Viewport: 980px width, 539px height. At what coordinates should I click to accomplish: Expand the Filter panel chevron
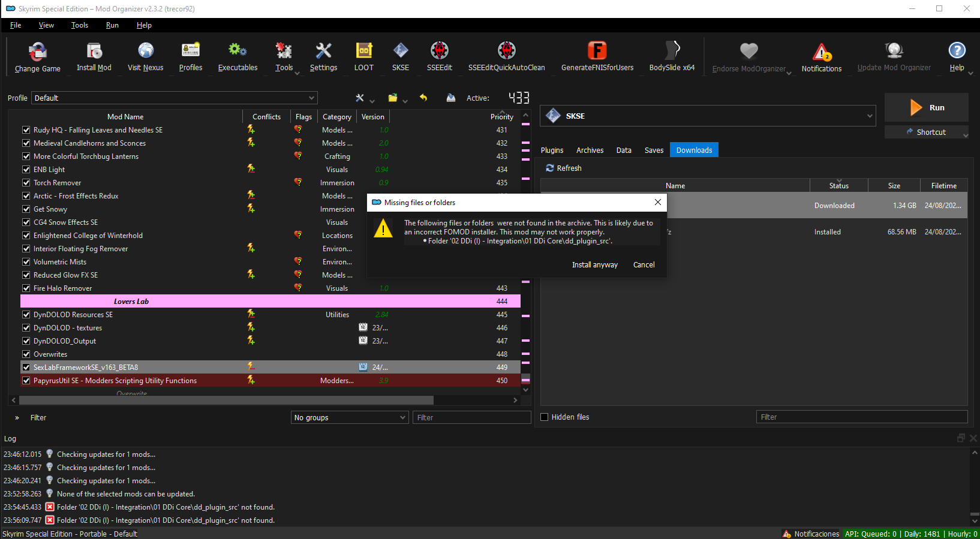point(17,417)
